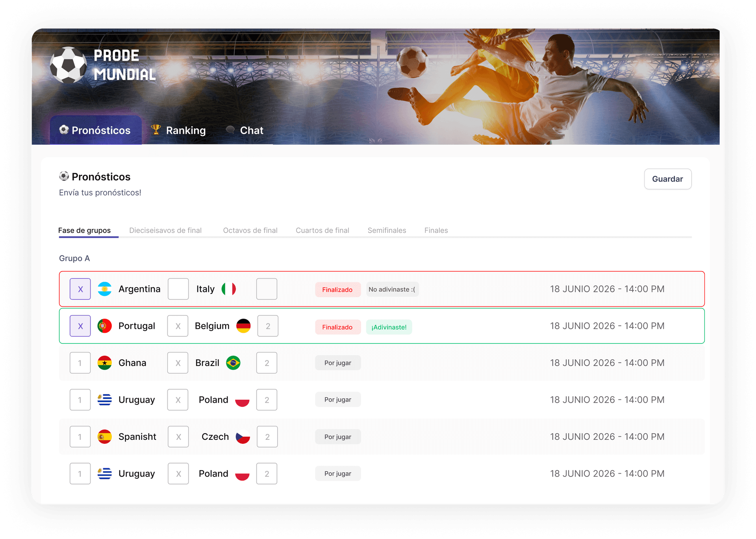Switch to the Octavos de final stage
This screenshot has width=756, height=539.
[250, 230]
